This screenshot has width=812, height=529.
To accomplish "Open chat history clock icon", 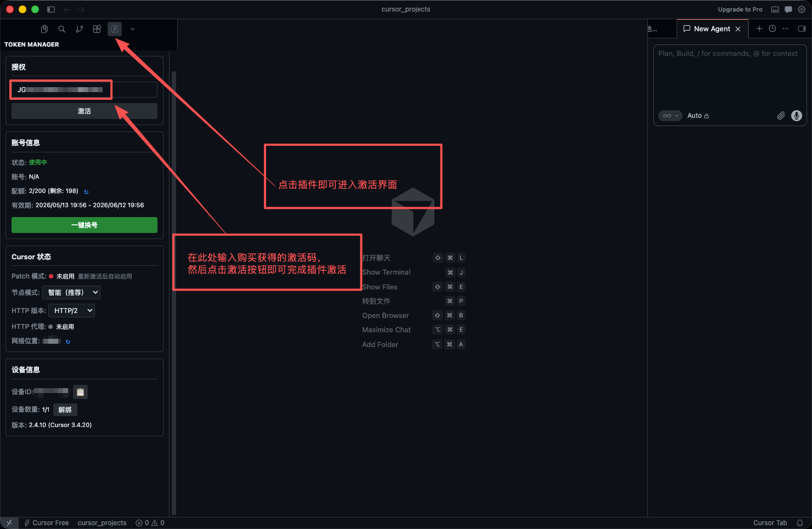I will 772,29.
